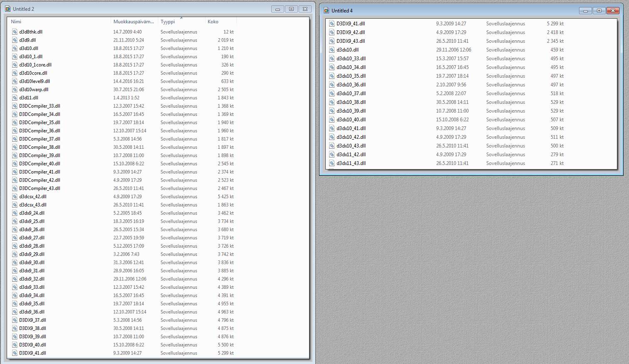Click the Untitled 2 window title icon
This screenshot has width=629, height=364.
click(7, 9)
